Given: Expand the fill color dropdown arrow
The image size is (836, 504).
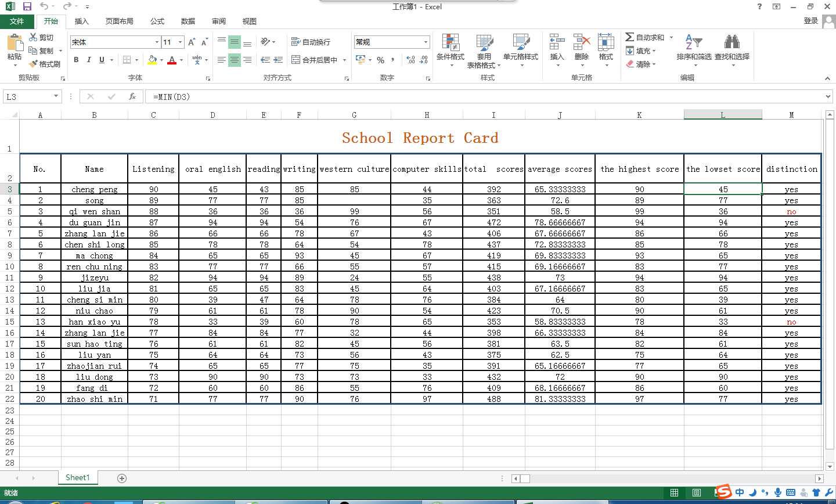Looking at the screenshot, I should (161, 60).
